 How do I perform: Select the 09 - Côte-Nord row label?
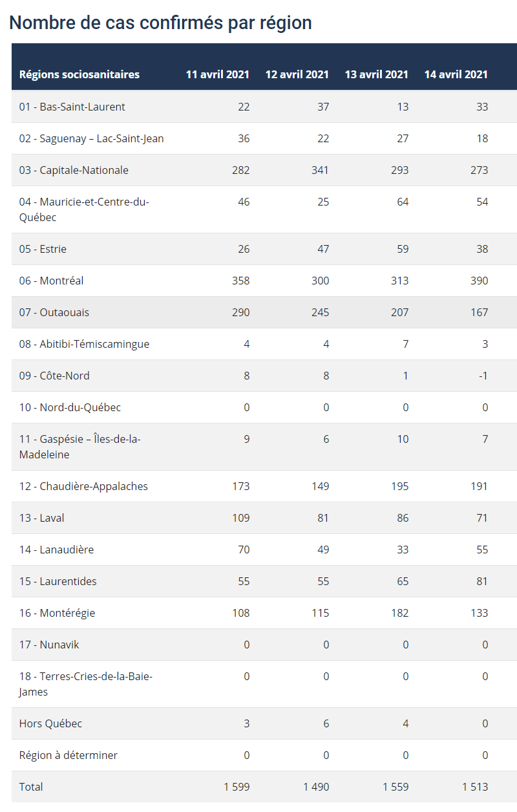[x=54, y=376]
